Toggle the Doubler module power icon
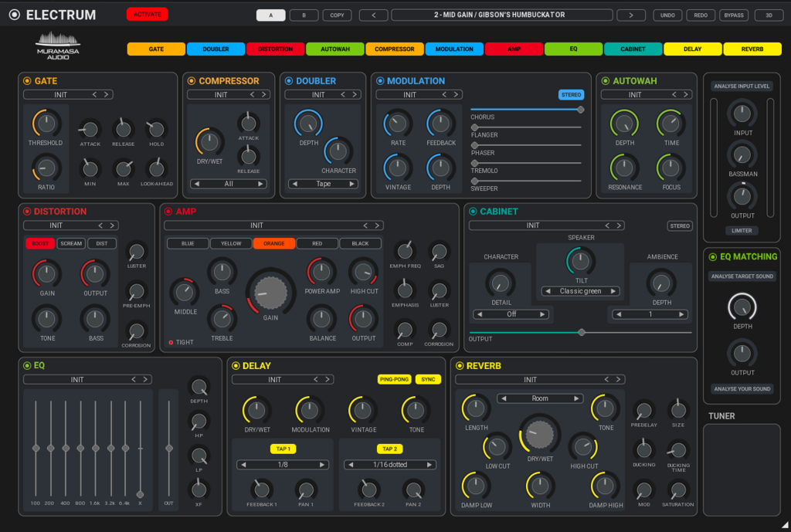Image resolution: width=791 pixels, height=532 pixels. point(289,80)
